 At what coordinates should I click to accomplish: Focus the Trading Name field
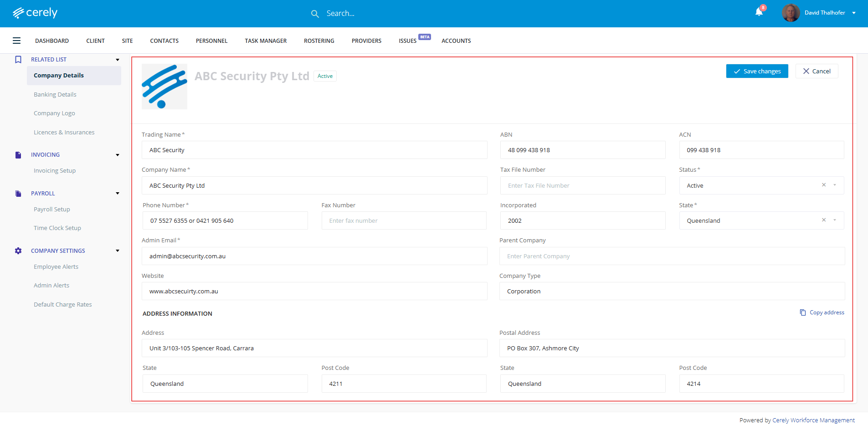[314, 150]
